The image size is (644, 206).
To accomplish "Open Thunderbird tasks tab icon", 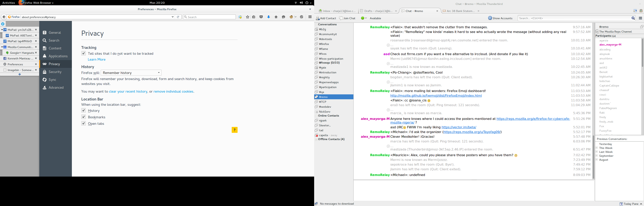I will pos(641,11).
